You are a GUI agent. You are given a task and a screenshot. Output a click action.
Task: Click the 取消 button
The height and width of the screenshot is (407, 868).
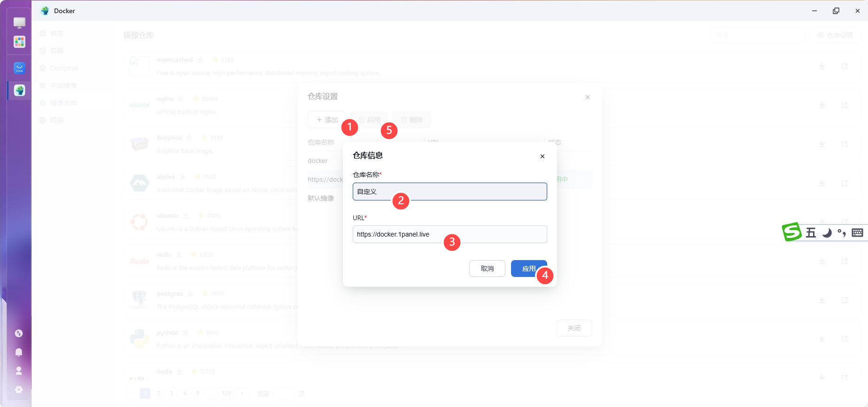tap(487, 269)
